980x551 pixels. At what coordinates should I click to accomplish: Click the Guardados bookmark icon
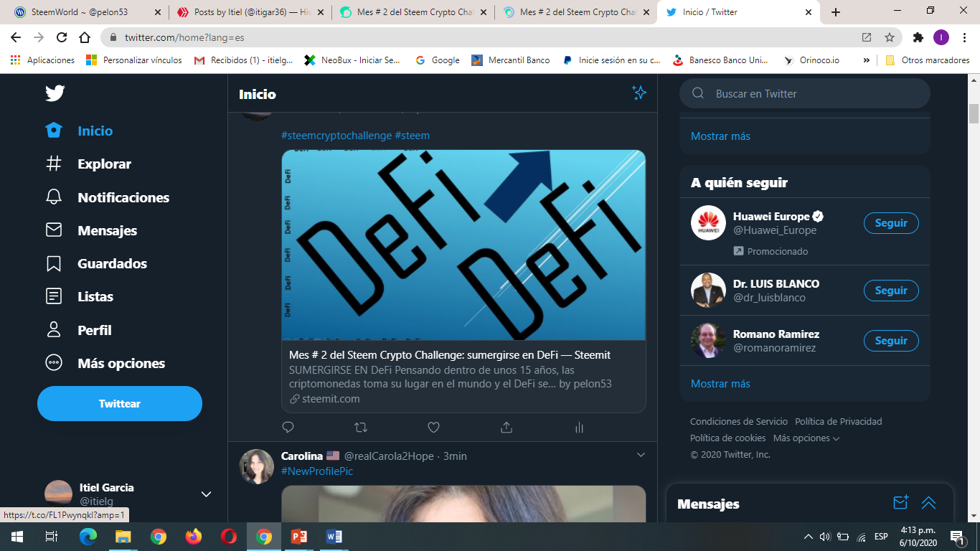tap(54, 263)
